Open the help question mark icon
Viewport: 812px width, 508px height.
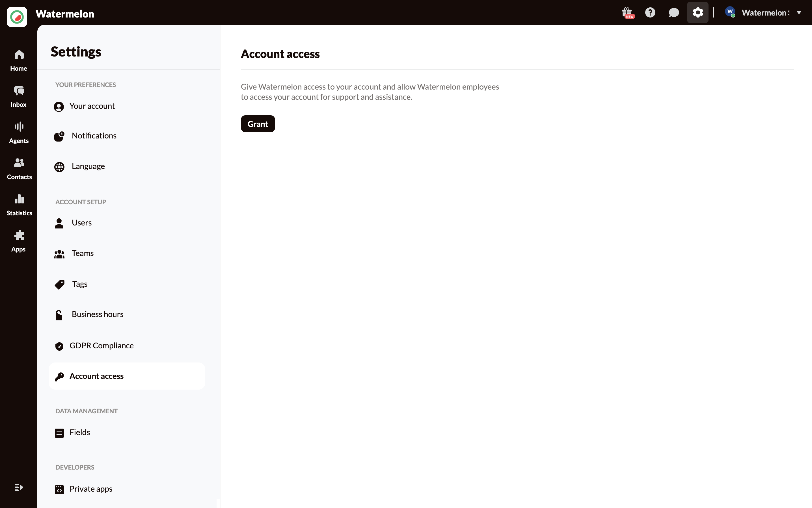[650, 13]
